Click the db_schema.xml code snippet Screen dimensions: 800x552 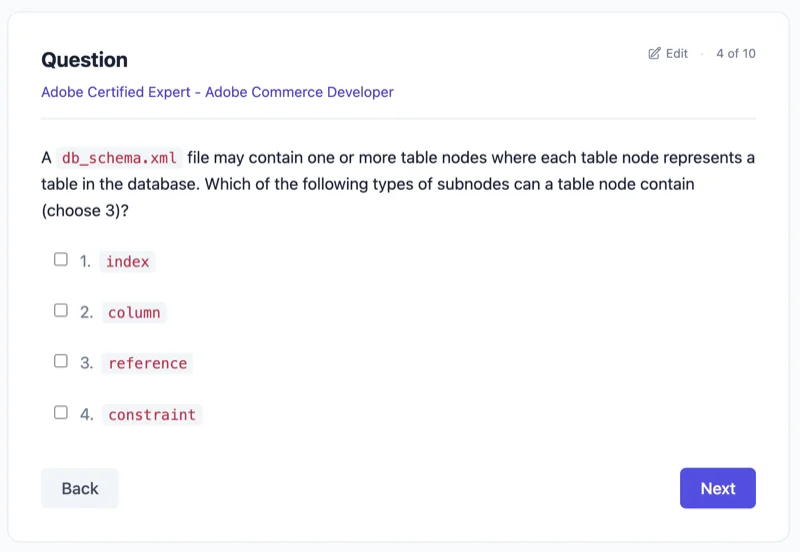coord(119,158)
